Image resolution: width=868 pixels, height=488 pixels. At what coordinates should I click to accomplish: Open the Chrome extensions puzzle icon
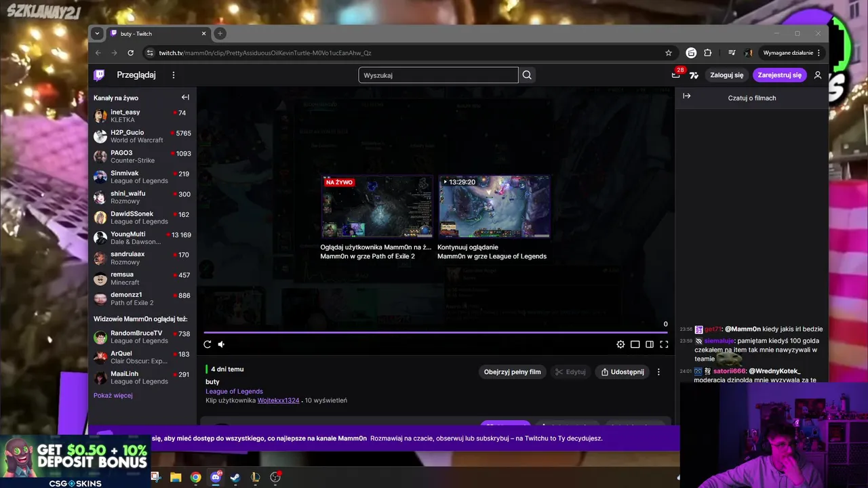tap(708, 53)
